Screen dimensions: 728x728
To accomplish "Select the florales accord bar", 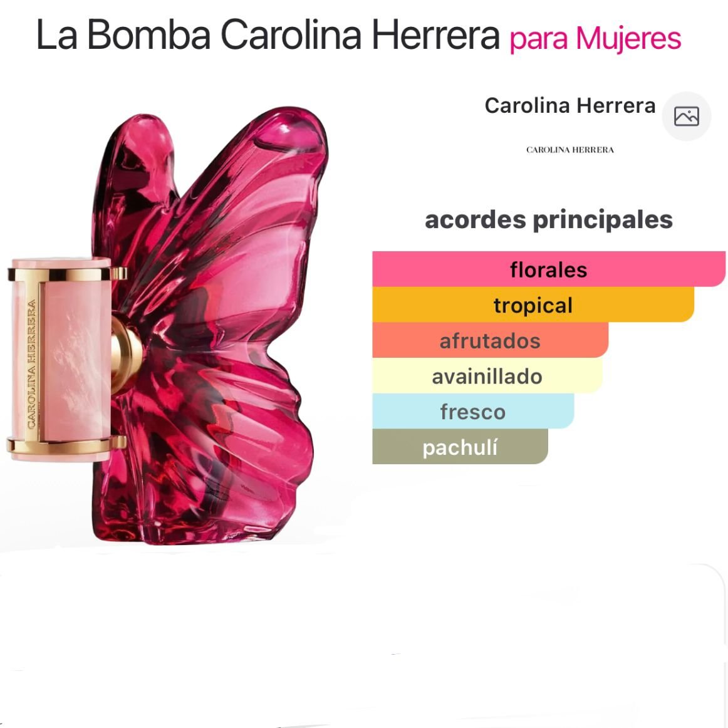I will pos(549,269).
